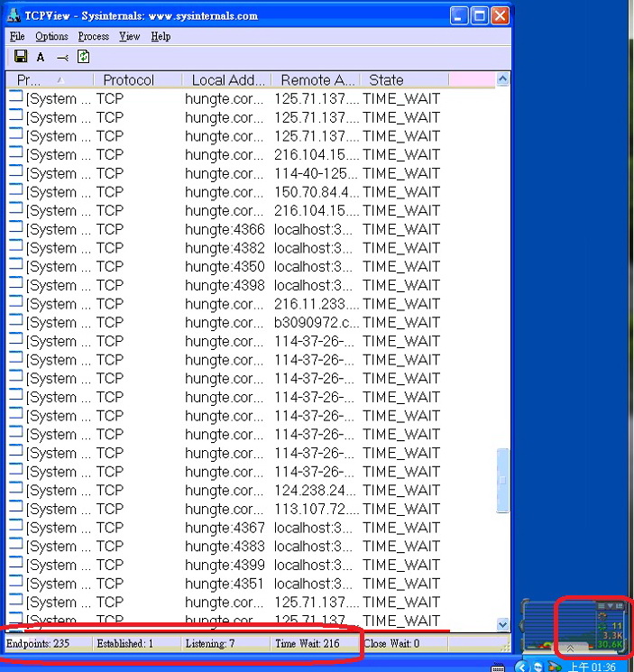Select the remote address 150.70.84.4... cell
Image resolution: width=634 pixels, height=672 pixels.
tap(316, 192)
